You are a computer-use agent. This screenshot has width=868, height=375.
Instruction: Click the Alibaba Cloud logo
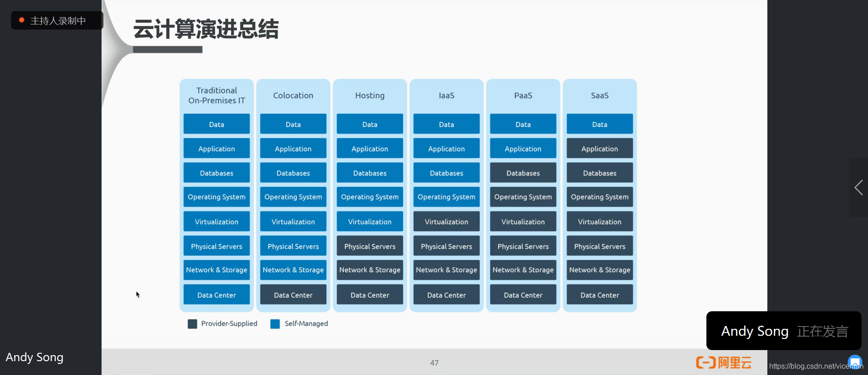click(723, 363)
